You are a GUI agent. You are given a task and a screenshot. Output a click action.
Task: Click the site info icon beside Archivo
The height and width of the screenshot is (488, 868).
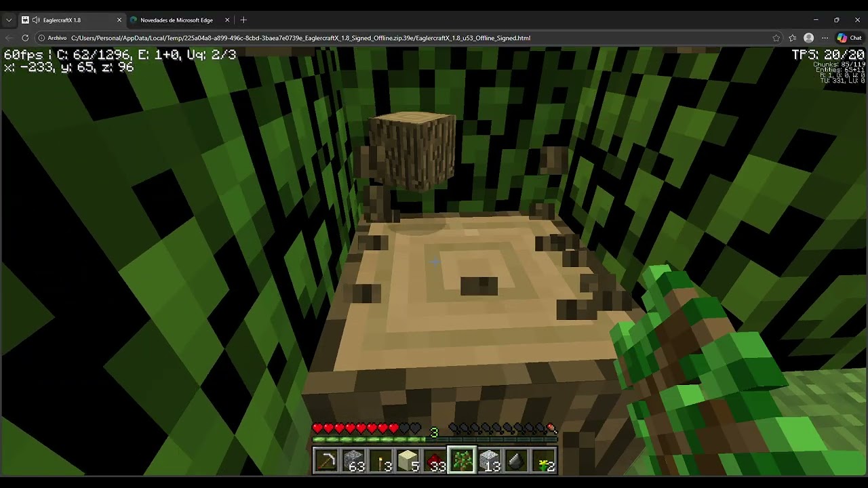tap(41, 38)
